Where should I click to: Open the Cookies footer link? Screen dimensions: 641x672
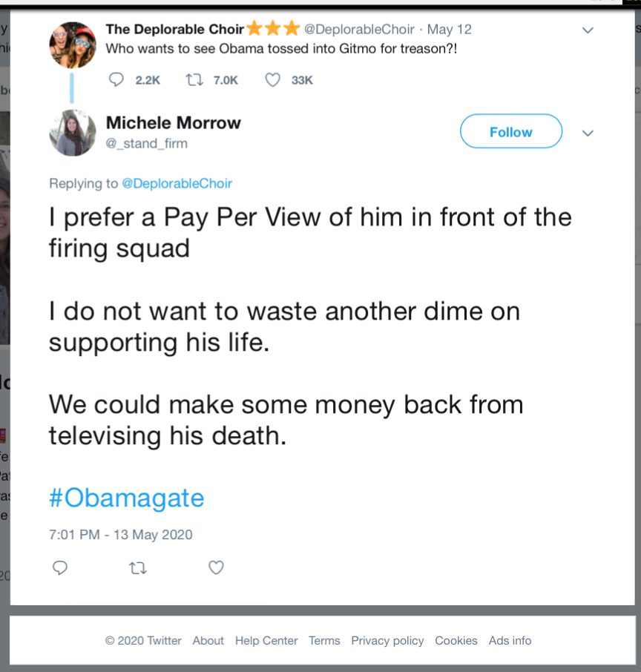(x=456, y=640)
